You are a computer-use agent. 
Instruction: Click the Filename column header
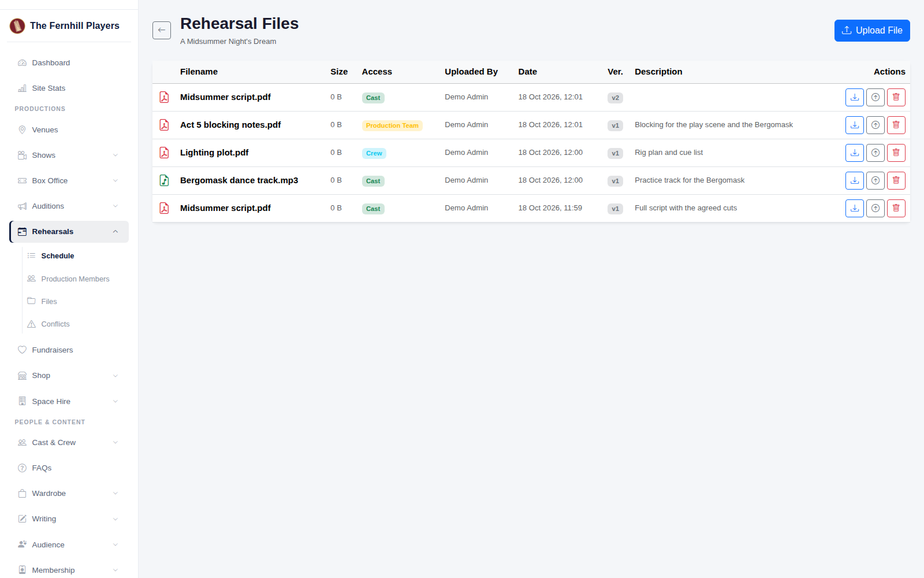[199, 72]
